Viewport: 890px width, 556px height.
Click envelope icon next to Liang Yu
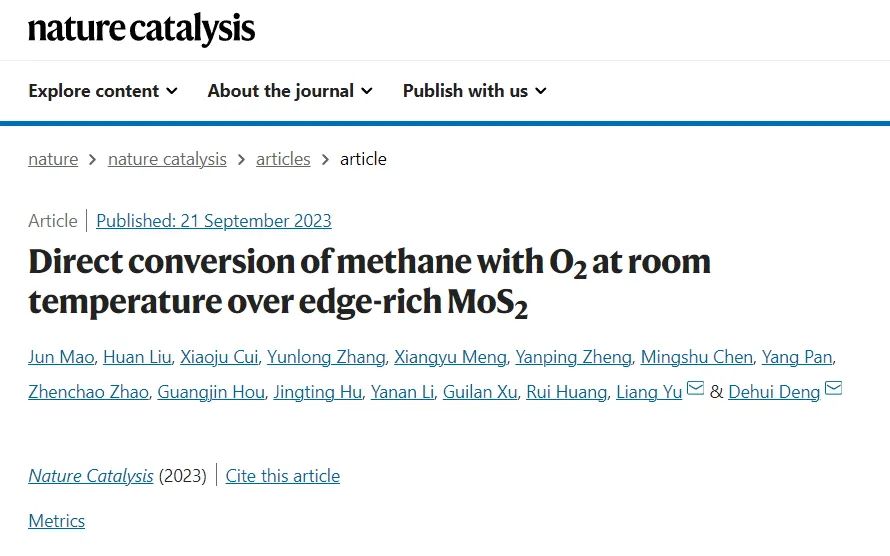coord(696,389)
